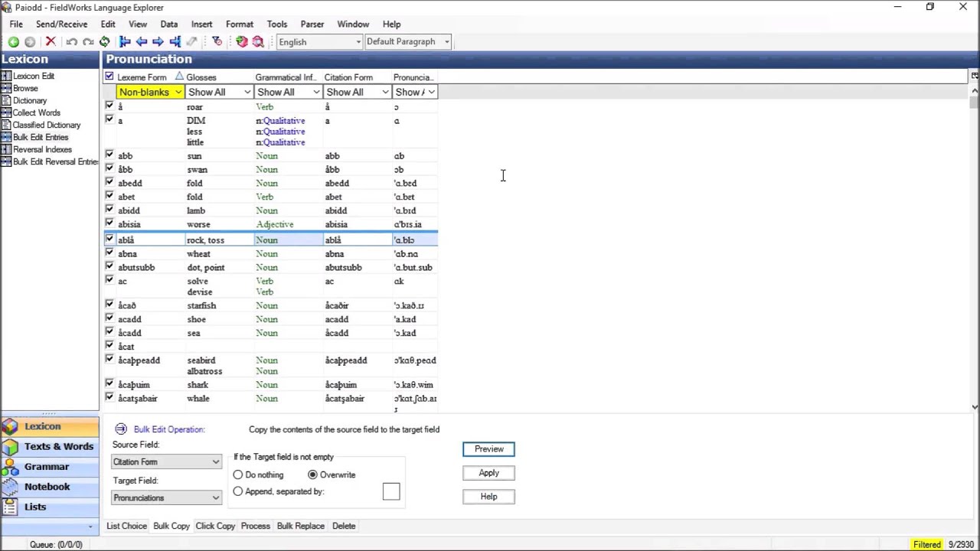Open the Tools menu

(x=277, y=24)
